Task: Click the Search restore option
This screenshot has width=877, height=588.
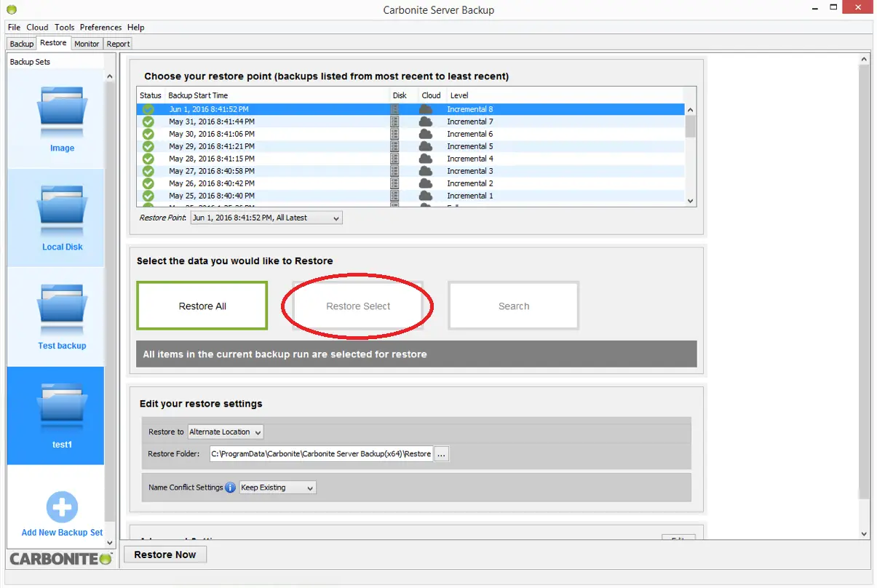Action: (x=513, y=306)
